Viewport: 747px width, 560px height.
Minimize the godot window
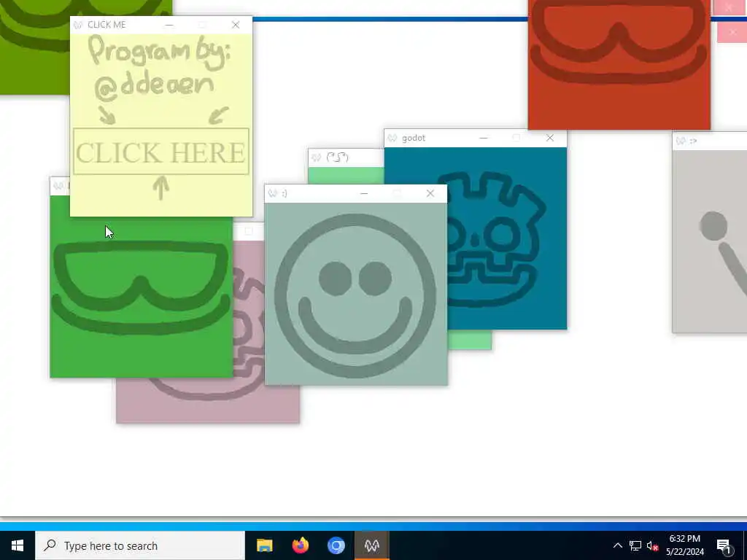point(483,138)
